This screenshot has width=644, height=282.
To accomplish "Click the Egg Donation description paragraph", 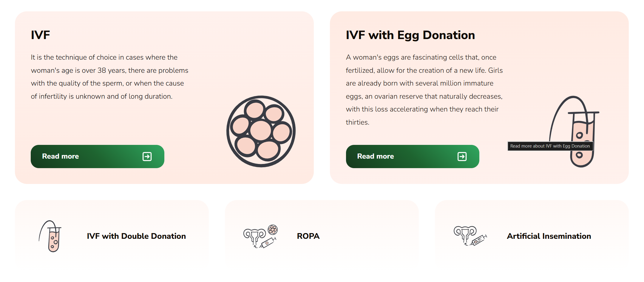I will click(424, 90).
